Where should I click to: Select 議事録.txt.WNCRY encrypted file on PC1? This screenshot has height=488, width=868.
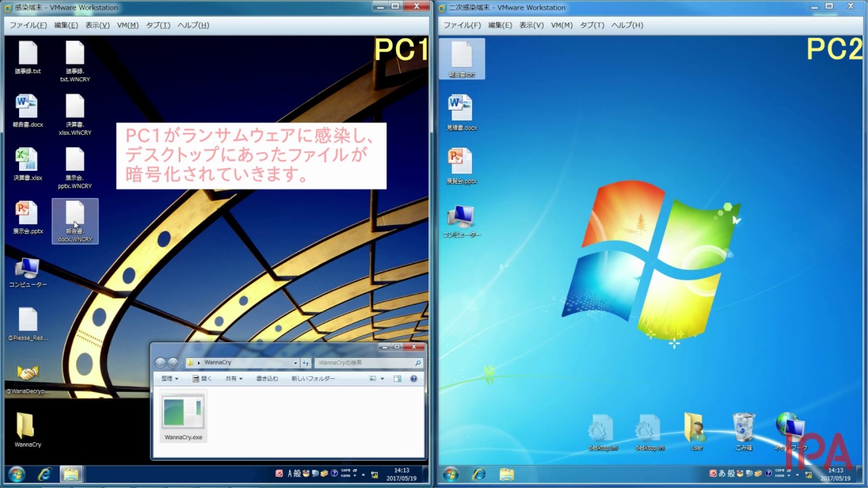(75, 61)
